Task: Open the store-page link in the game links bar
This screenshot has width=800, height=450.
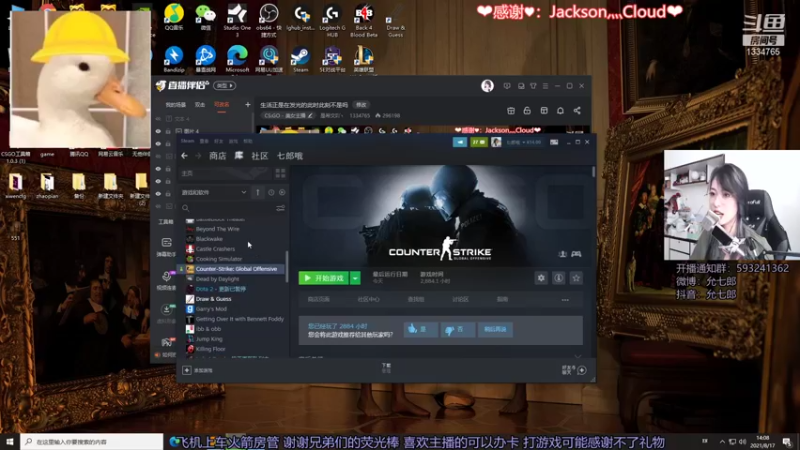Action: click(x=319, y=299)
